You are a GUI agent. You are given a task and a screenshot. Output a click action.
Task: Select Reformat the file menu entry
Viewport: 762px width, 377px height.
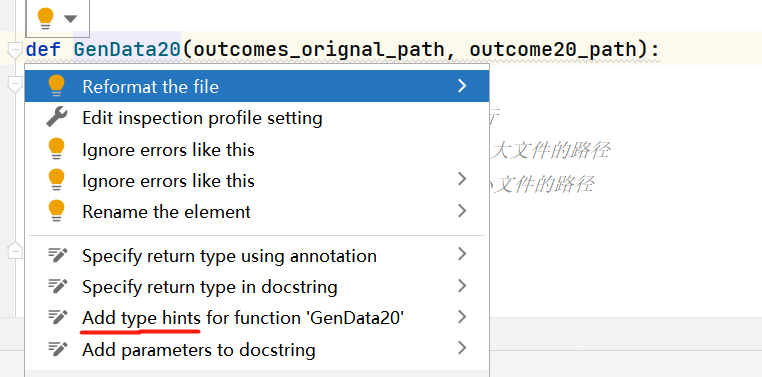[257, 86]
